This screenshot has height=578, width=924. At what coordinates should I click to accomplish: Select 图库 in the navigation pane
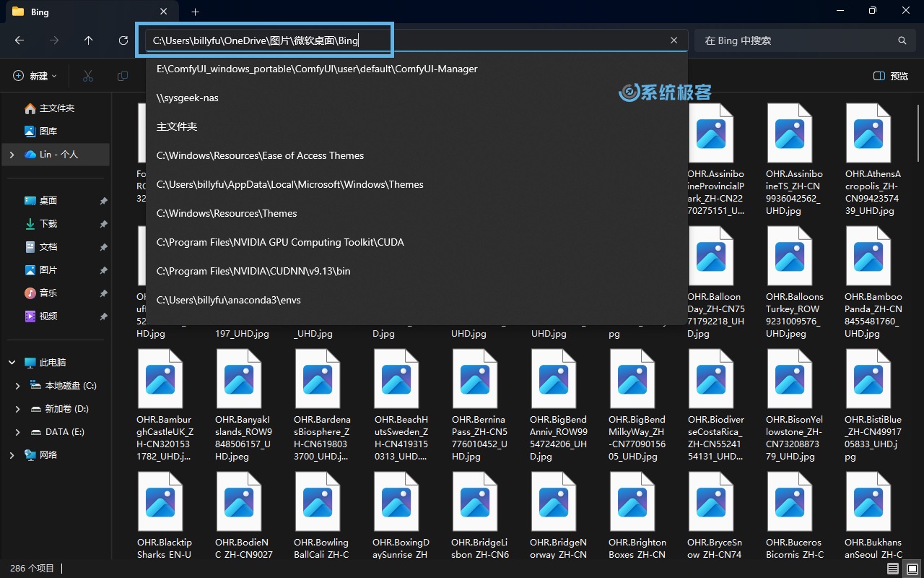pos(48,131)
